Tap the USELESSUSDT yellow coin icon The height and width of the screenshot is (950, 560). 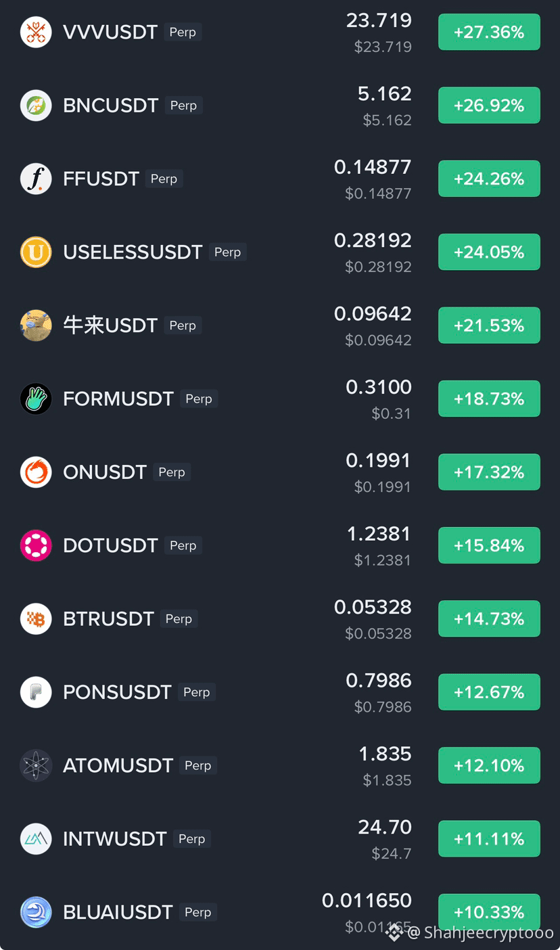(x=36, y=252)
